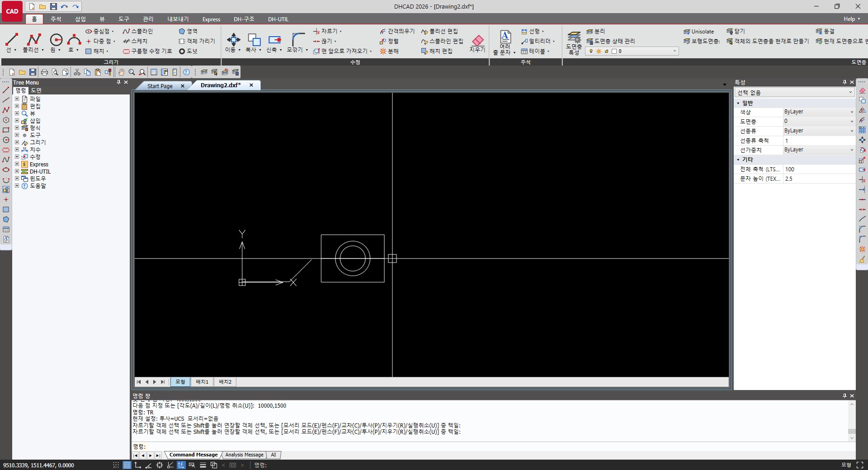Screen dimensions: 868x470
Task: Open the 주석 ribbon tab
Action: tap(56, 19)
